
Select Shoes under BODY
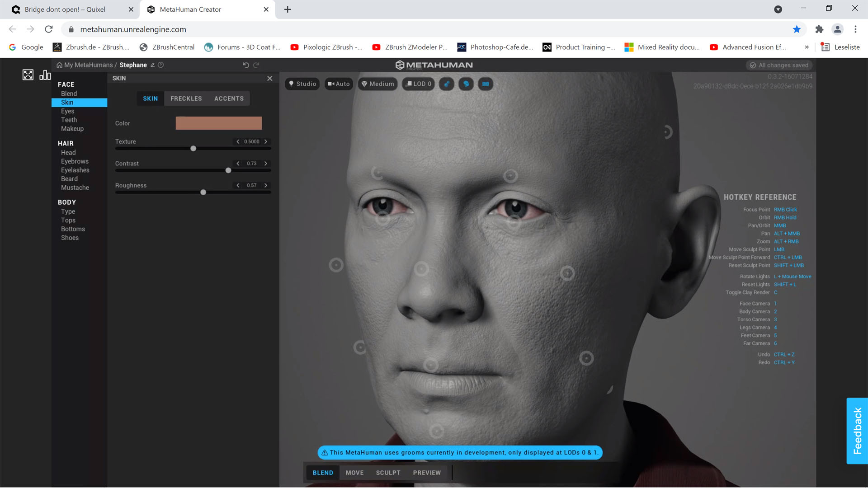(x=70, y=238)
